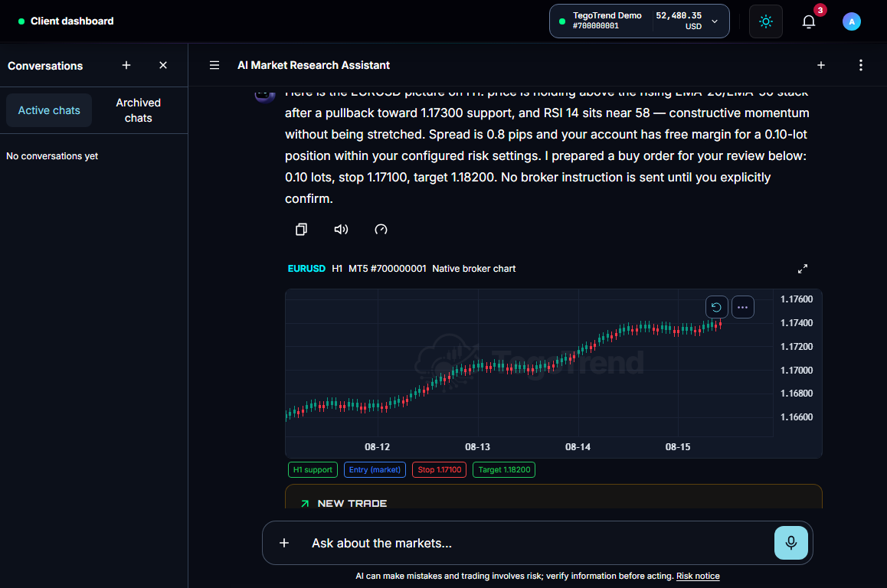Select the Active chats tab
Image resolution: width=887 pixels, height=588 pixels.
(x=49, y=110)
